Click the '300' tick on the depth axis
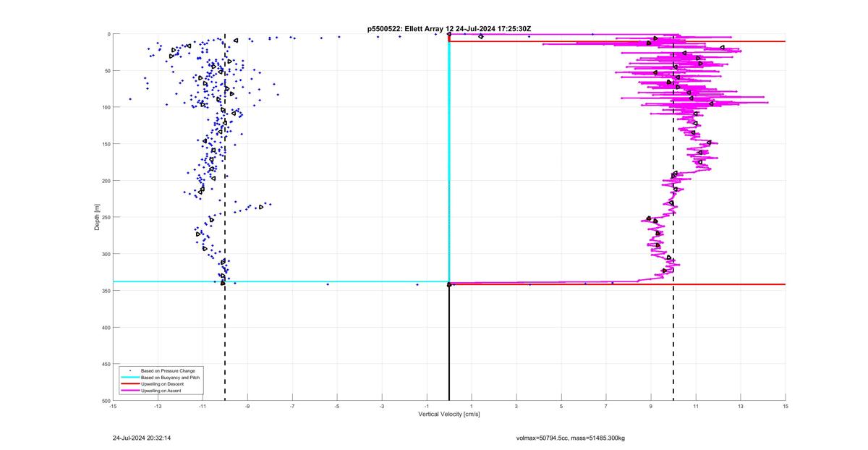The width and height of the screenshot is (868, 450). click(105, 254)
